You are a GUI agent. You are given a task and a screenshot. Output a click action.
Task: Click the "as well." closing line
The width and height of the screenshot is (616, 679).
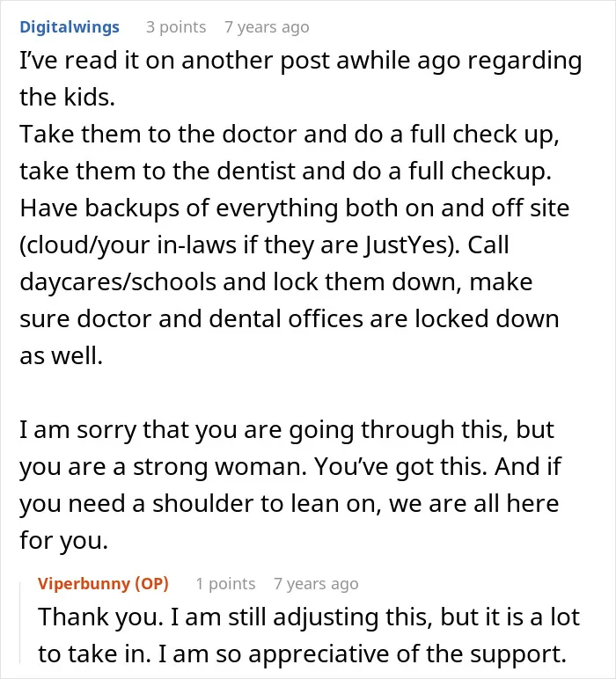(x=61, y=356)
